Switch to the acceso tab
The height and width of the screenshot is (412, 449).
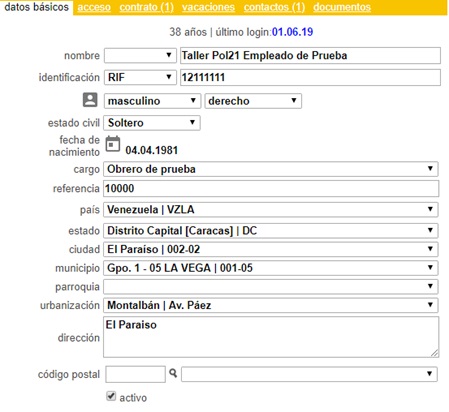click(94, 7)
